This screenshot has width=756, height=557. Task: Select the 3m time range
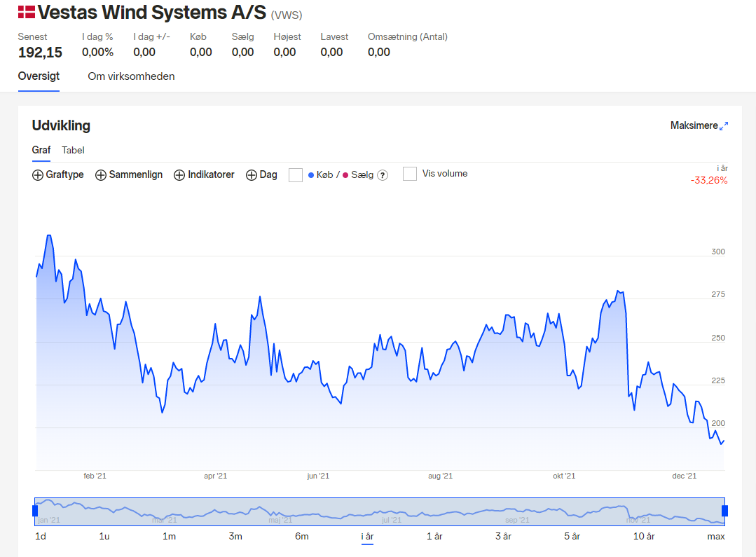tap(235, 536)
